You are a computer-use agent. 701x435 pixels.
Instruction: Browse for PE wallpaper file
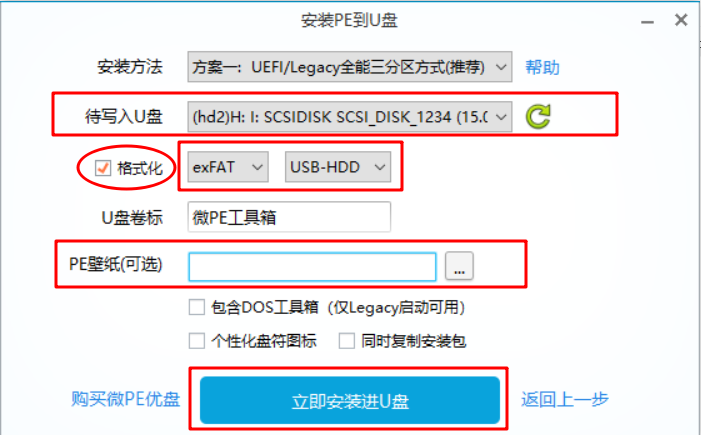[459, 266]
